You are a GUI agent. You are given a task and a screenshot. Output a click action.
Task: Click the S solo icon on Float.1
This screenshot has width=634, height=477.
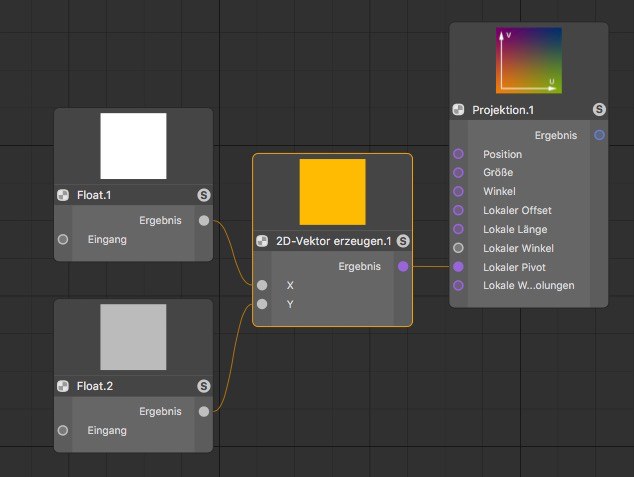204,195
